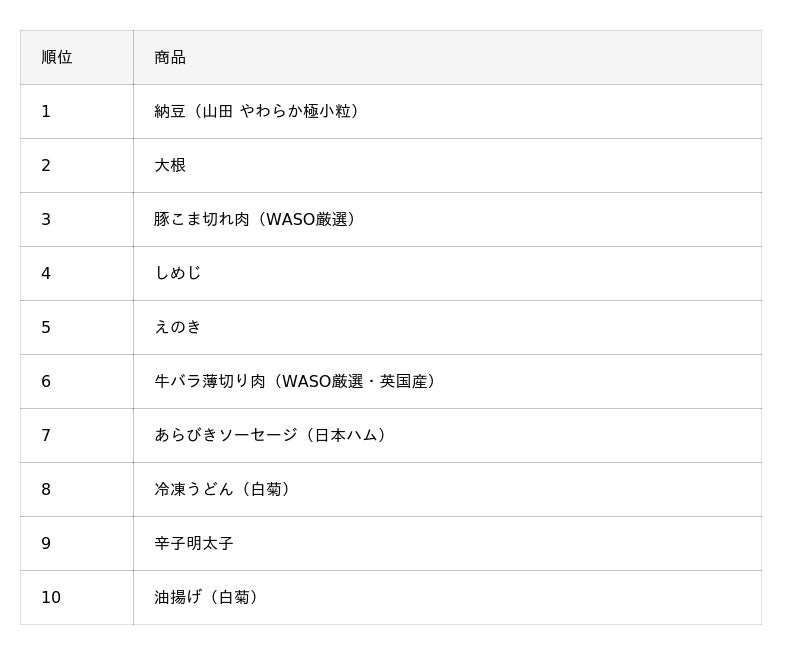Click rank number 2 cell

[x=77, y=165]
